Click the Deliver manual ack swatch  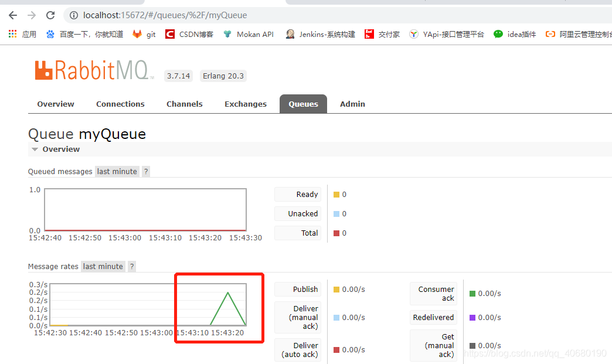[336, 318]
